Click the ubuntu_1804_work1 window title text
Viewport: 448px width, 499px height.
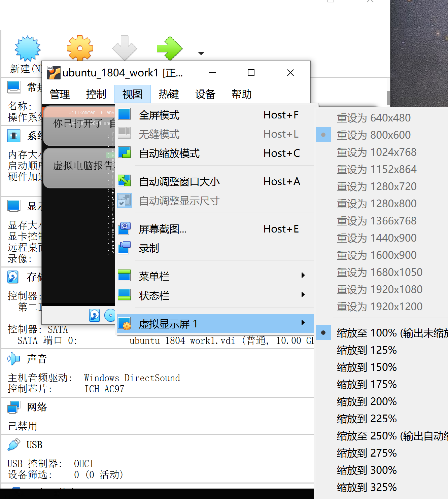point(123,73)
